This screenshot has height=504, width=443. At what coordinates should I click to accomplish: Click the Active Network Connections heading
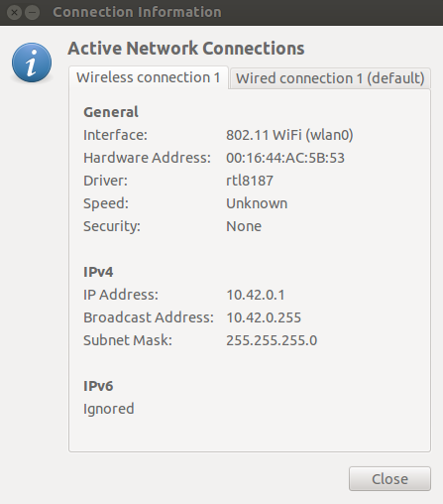[x=186, y=49]
